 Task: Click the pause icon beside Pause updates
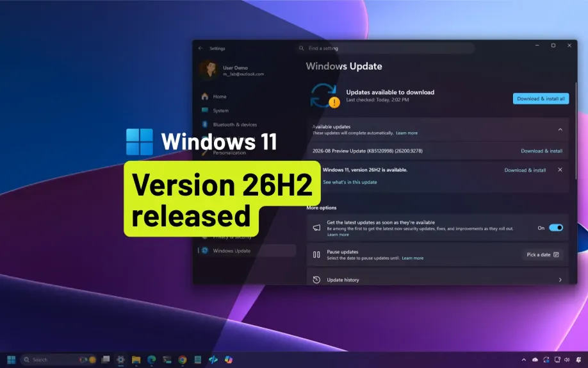[x=316, y=255]
